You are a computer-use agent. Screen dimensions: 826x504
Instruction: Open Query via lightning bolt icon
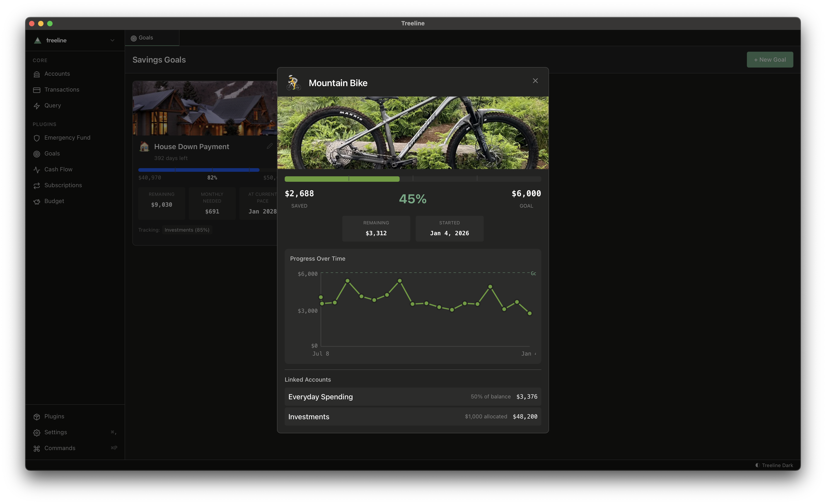(x=36, y=106)
